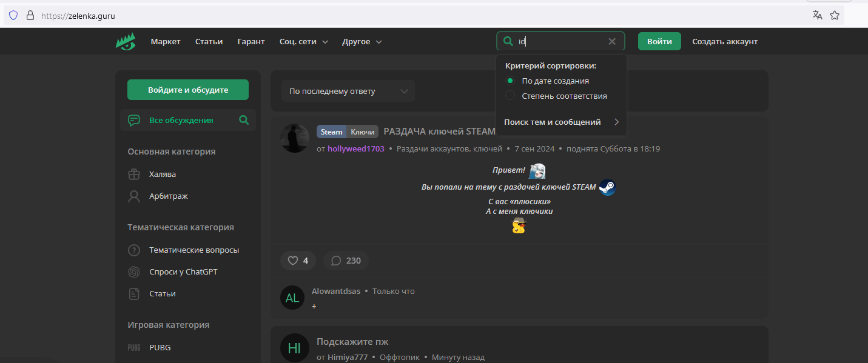The image size is (868, 363).
Task: Click the HI avatar of Himiya777
Action: pyautogui.click(x=295, y=348)
